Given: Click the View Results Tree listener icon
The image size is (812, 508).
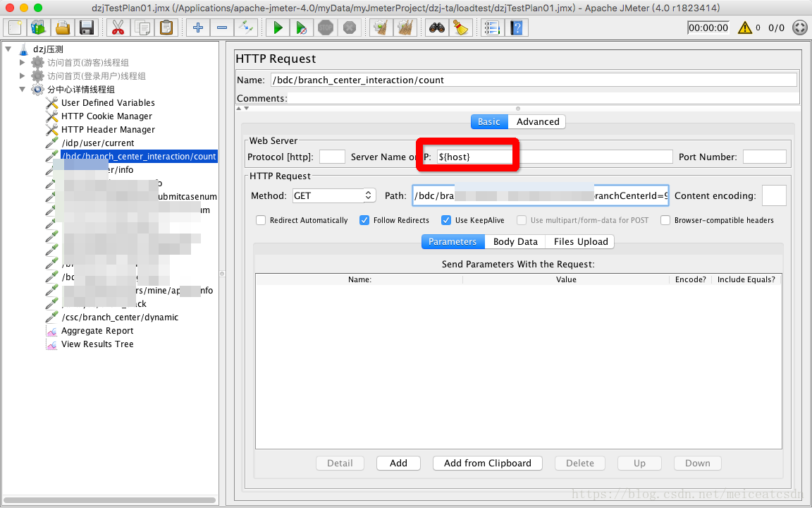Looking at the screenshot, I should point(51,344).
